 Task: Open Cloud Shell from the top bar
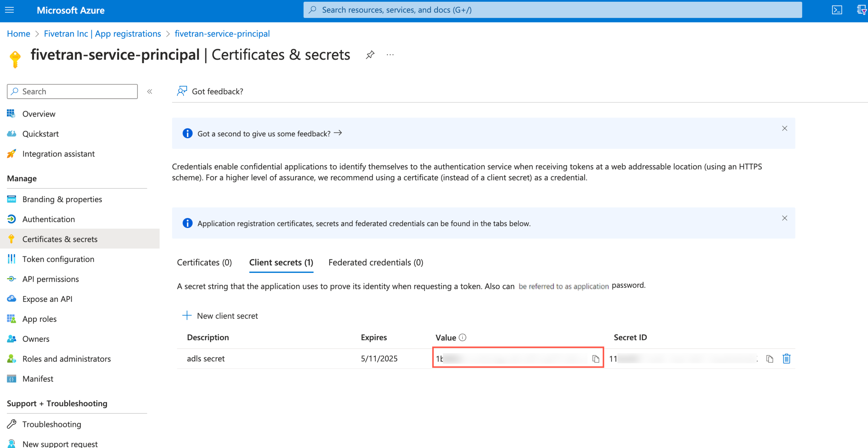tap(837, 10)
